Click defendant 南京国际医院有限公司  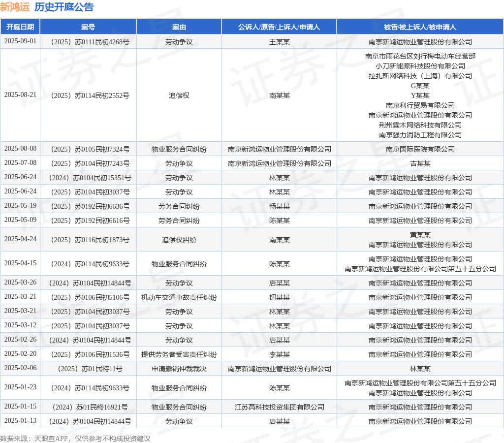[x=420, y=149]
